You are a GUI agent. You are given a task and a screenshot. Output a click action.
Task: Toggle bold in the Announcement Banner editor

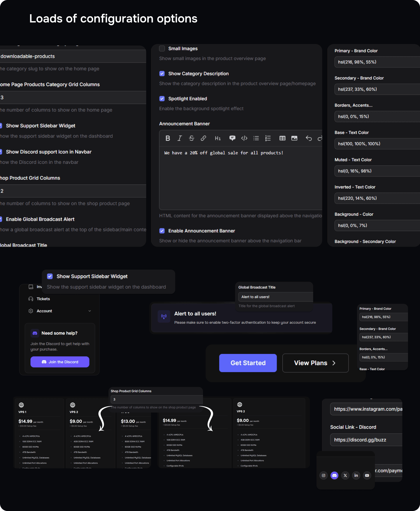(168, 138)
